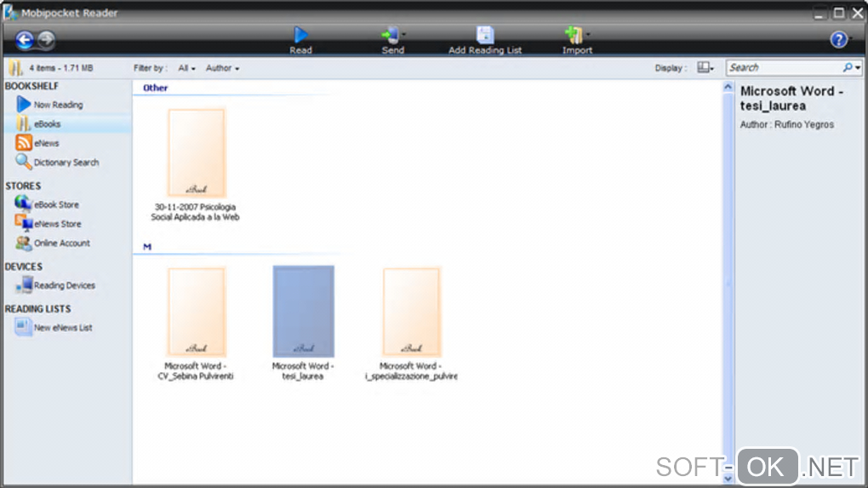Open the eNews RSS section

[x=37, y=143]
